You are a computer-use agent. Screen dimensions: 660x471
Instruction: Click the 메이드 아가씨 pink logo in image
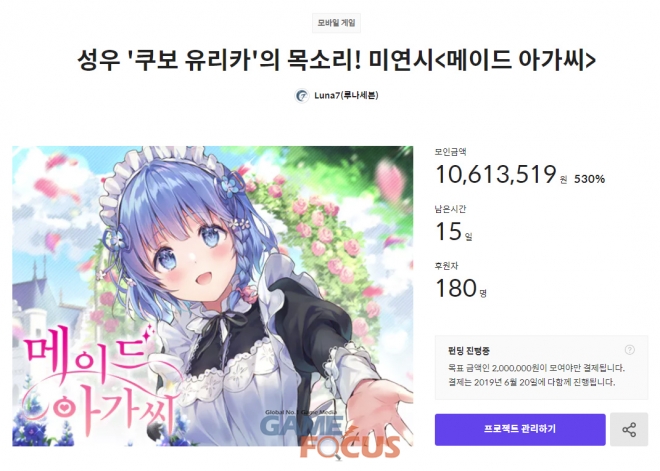coord(93,381)
